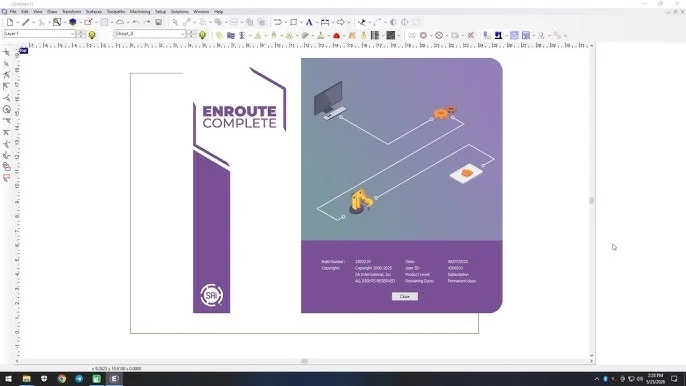Open Telegram from the taskbar

click(79, 379)
